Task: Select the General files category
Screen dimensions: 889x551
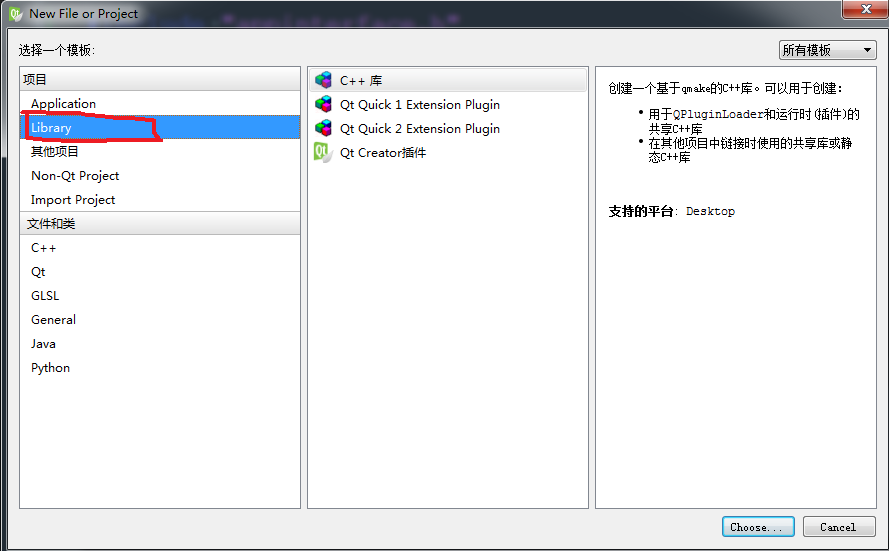Action: (160, 320)
